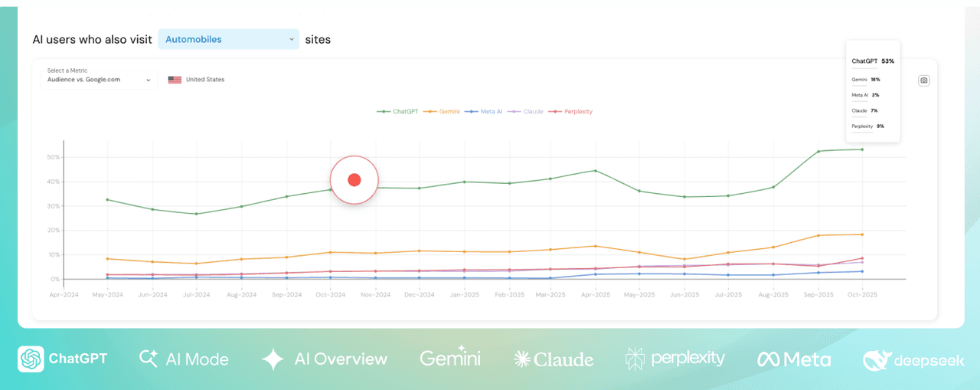Click the 'ChatGPT 53%' tooltip heading
The height and width of the screenshot is (390, 980).
(873, 61)
